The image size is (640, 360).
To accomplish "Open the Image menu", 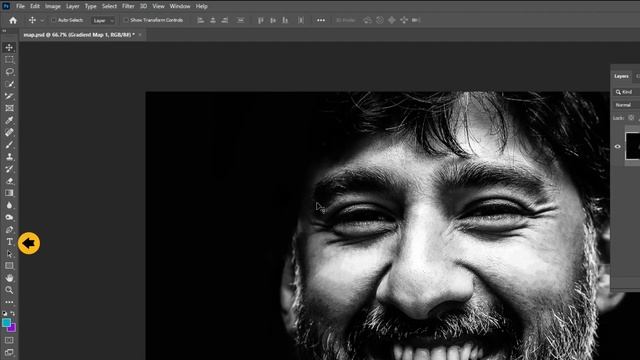I will (53, 6).
